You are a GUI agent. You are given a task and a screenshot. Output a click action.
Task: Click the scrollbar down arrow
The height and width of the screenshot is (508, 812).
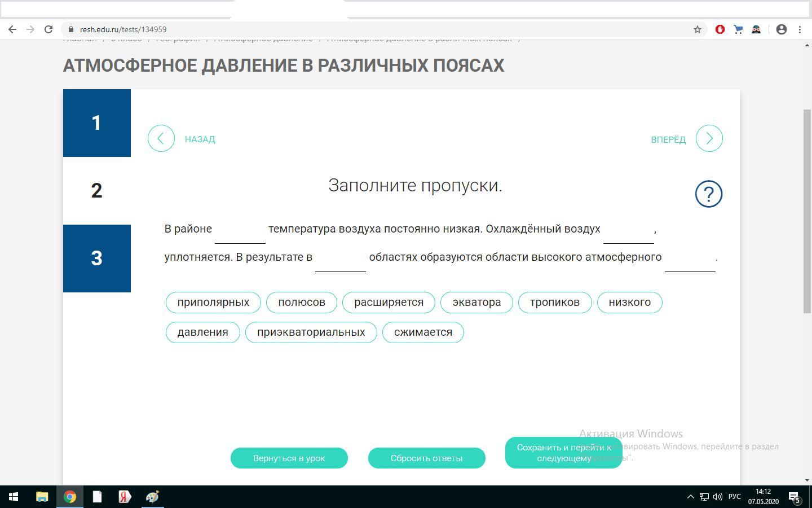pyautogui.click(x=807, y=480)
